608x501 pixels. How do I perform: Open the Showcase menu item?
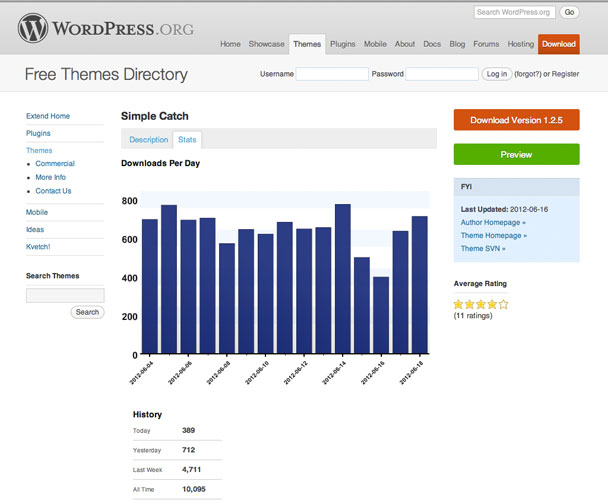click(266, 44)
